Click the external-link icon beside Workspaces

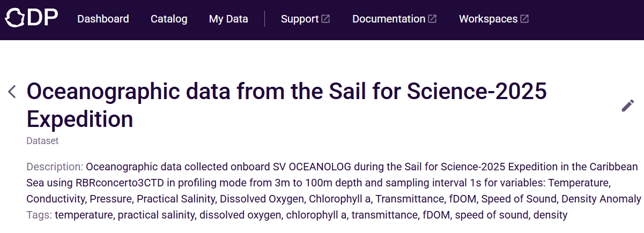[x=524, y=19]
